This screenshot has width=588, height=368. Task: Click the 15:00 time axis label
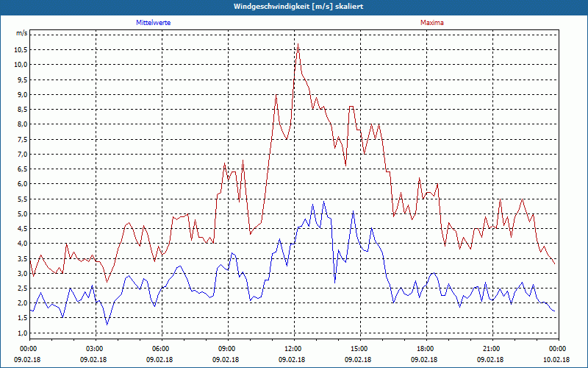[360, 349]
